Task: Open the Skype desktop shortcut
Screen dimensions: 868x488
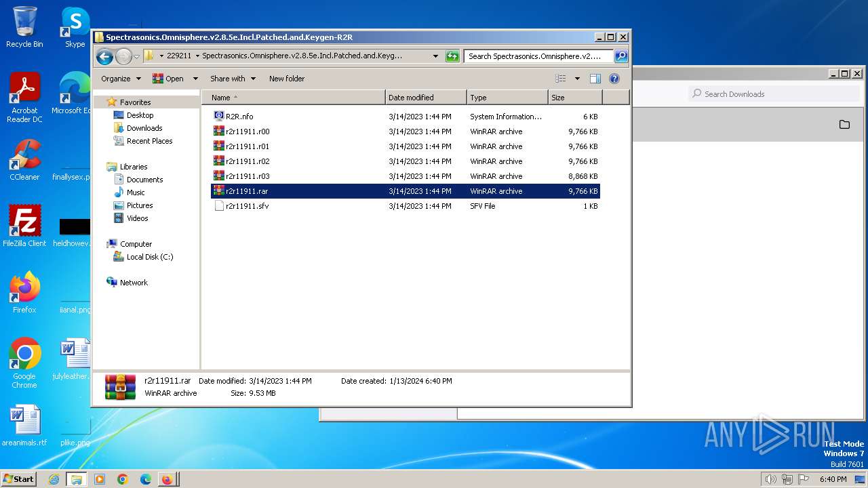Action: (75, 27)
